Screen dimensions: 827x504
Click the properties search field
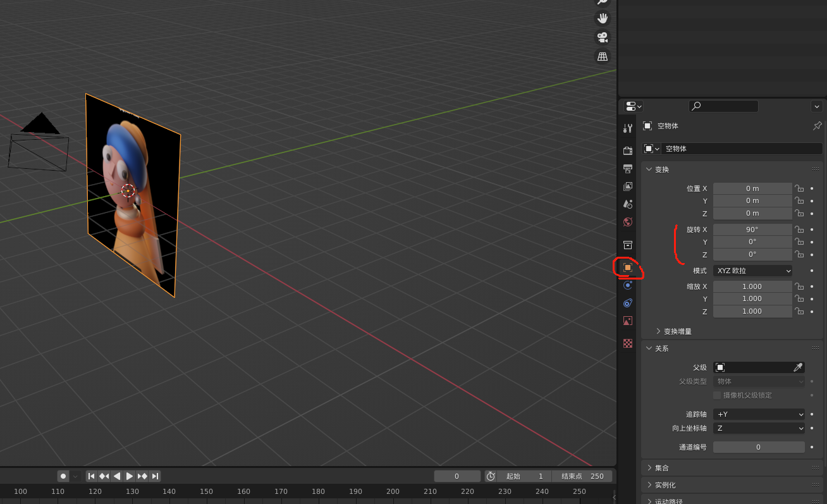(723, 106)
